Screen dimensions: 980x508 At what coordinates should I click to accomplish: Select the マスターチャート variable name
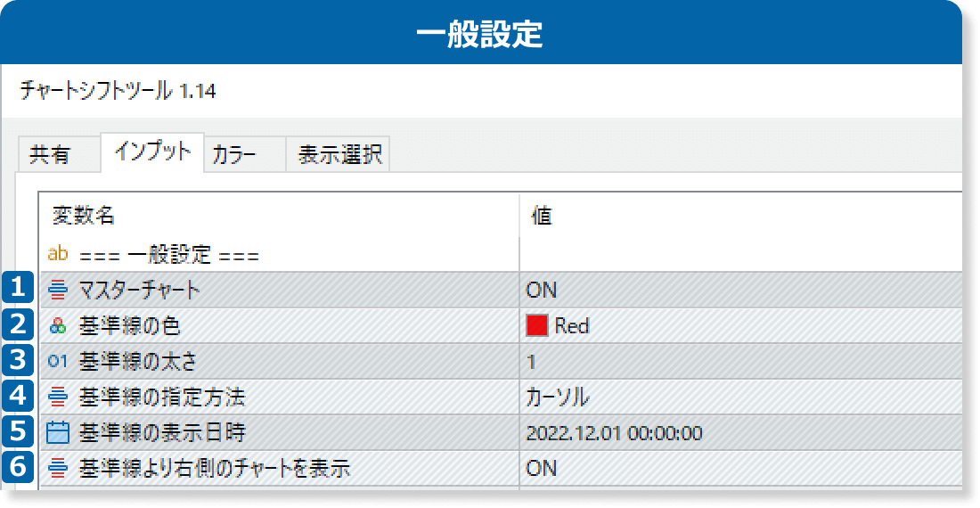(x=139, y=290)
